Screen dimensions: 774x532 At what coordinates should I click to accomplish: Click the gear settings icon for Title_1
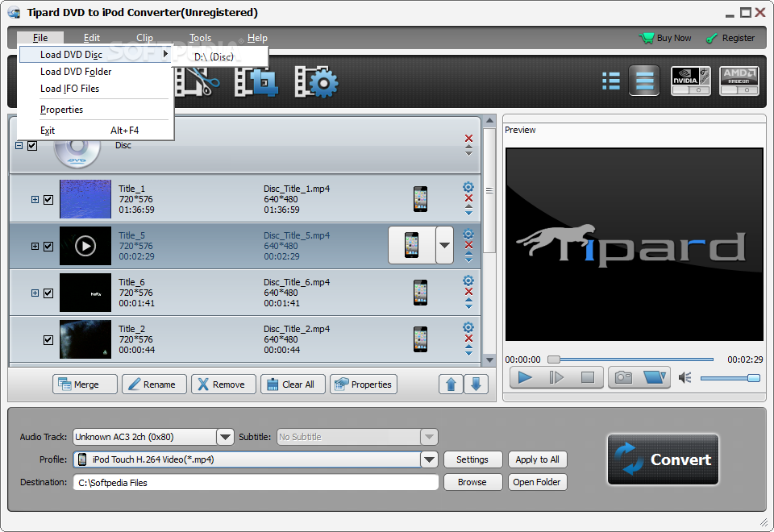click(468, 187)
